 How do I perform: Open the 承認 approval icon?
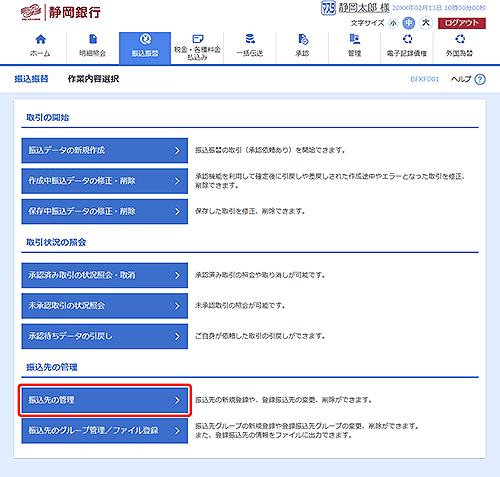coord(303,39)
